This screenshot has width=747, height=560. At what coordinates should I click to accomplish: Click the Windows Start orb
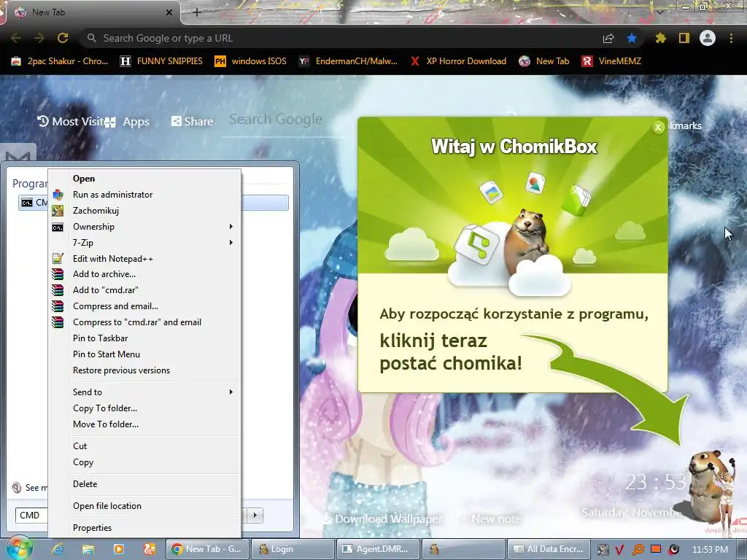pos(18,548)
